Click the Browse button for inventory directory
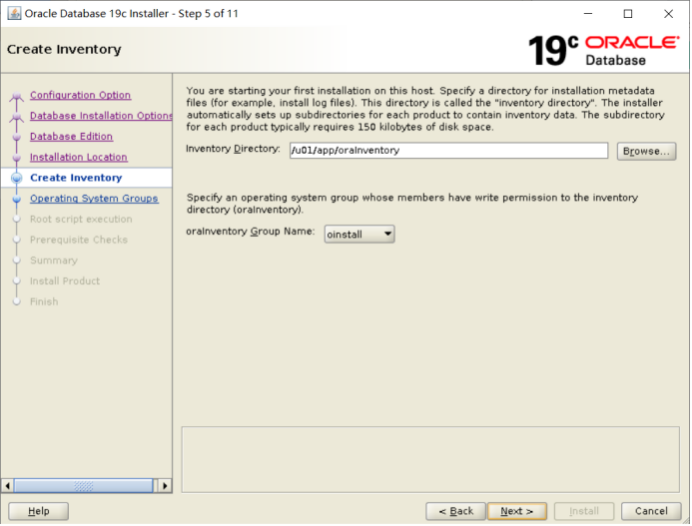Screen dimensions: 692x526 click(x=646, y=151)
